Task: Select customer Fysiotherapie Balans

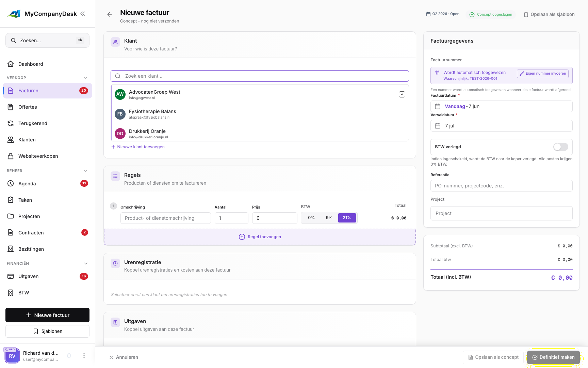Action: (260, 114)
